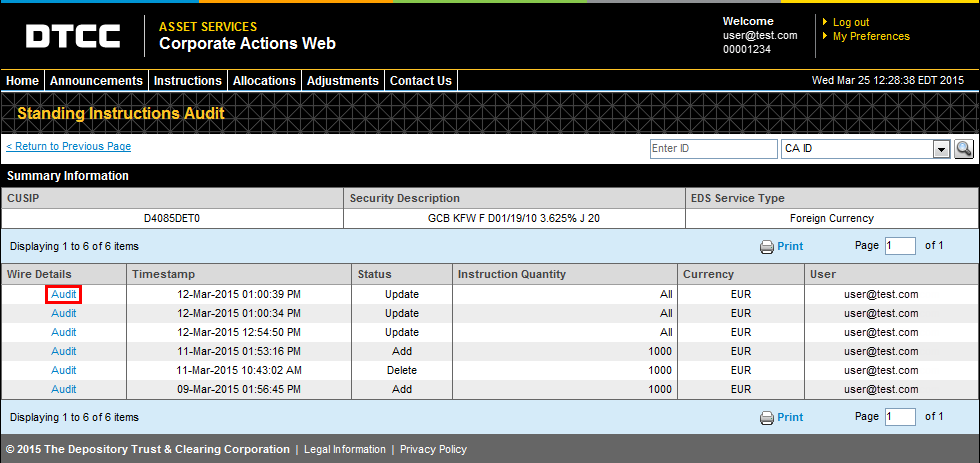Screen dimensions: 980x463
Task: Click the Log out link
Action: point(850,22)
